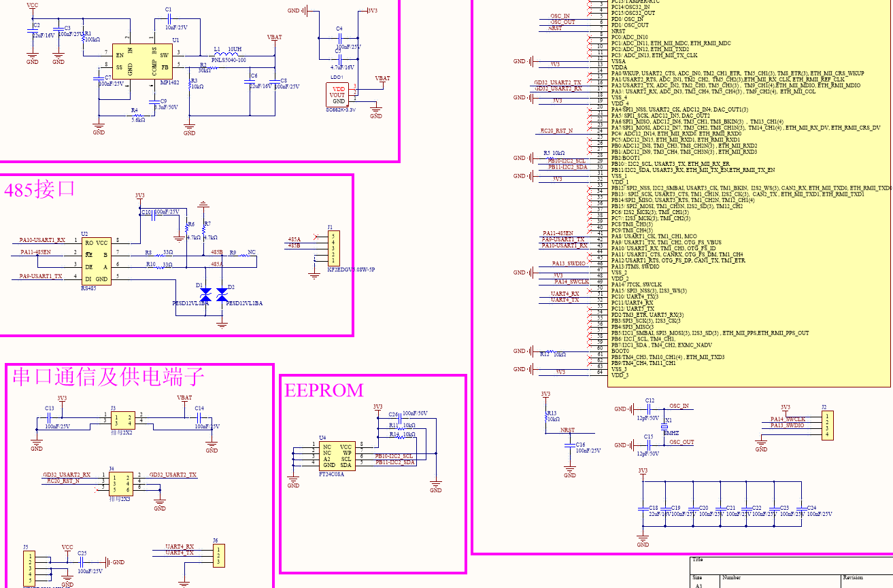Click 'OSC_OUT' label beside crystal X1
The height and width of the screenshot is (588, 893).
(681, 443)
